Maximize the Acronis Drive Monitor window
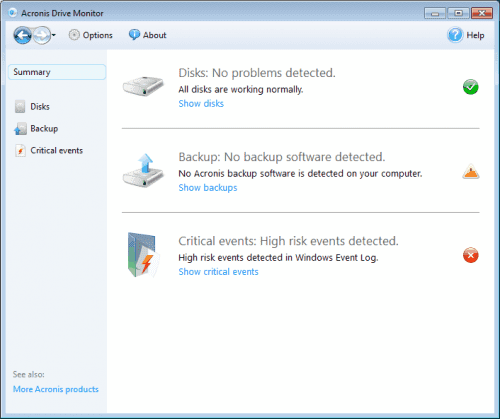This screenshot has width=500, height=419. point(458,13)
